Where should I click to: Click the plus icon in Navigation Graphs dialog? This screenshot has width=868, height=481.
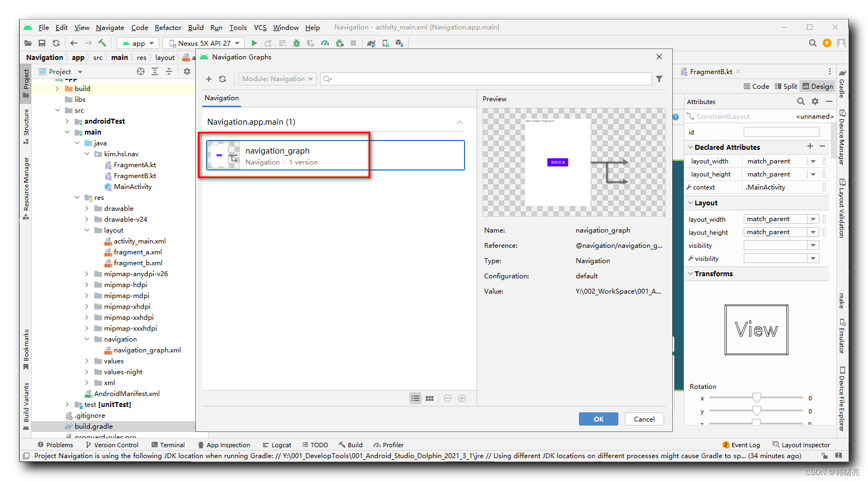(208, 79)
